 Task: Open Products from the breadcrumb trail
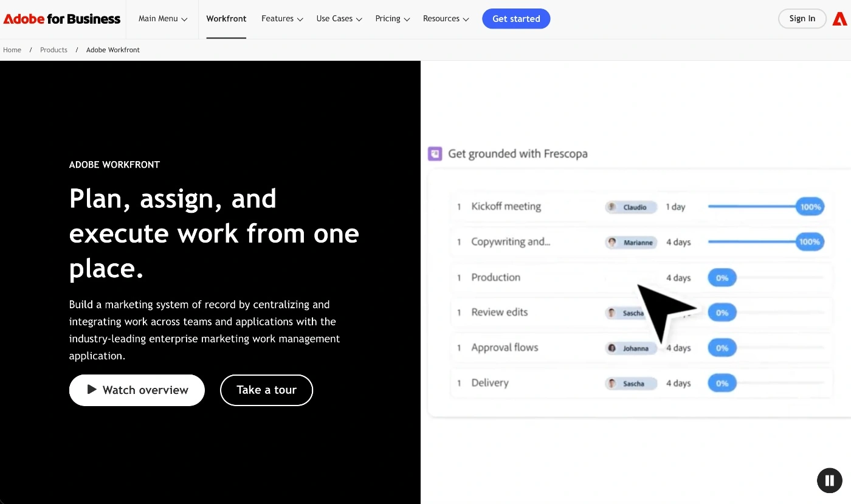click(x=53, y=50)
